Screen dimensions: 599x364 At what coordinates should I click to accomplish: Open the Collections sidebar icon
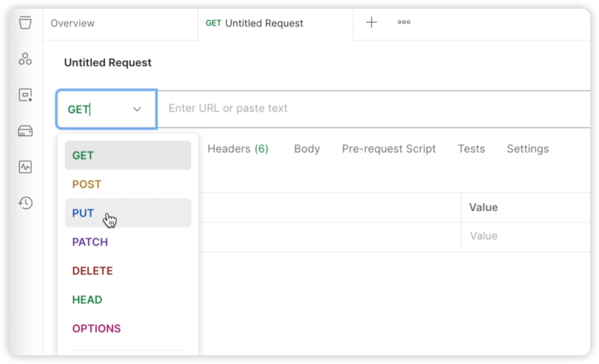pos(25,23)
